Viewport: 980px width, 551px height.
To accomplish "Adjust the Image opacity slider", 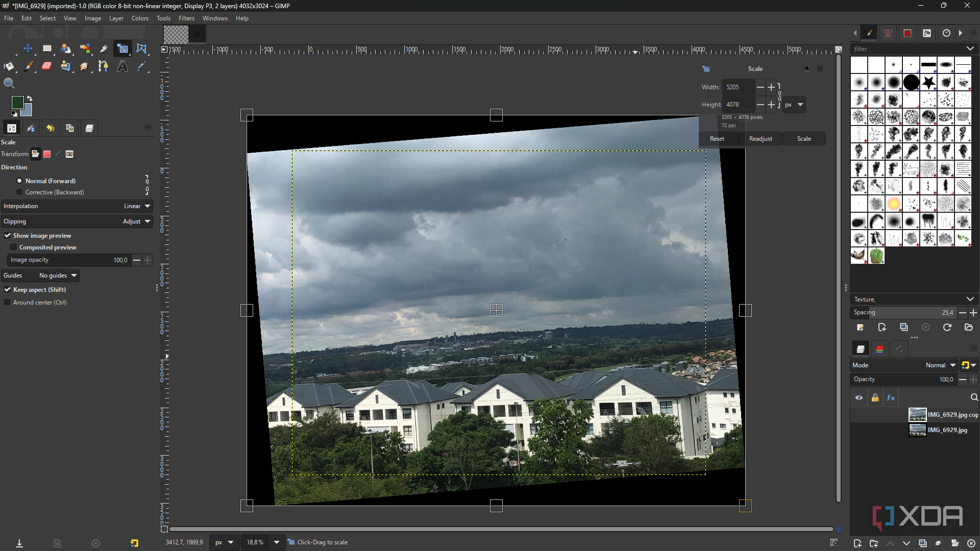I will point(69,260).
